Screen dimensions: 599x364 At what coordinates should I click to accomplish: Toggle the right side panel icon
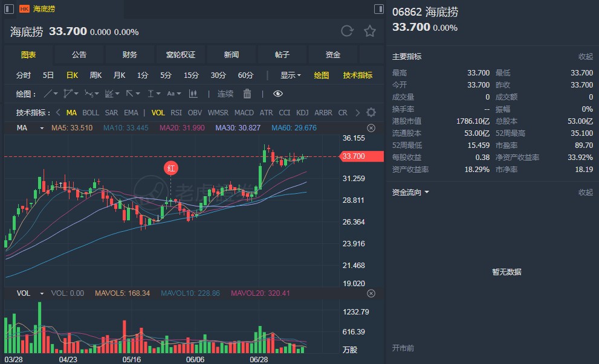click(x=378, y=8)
